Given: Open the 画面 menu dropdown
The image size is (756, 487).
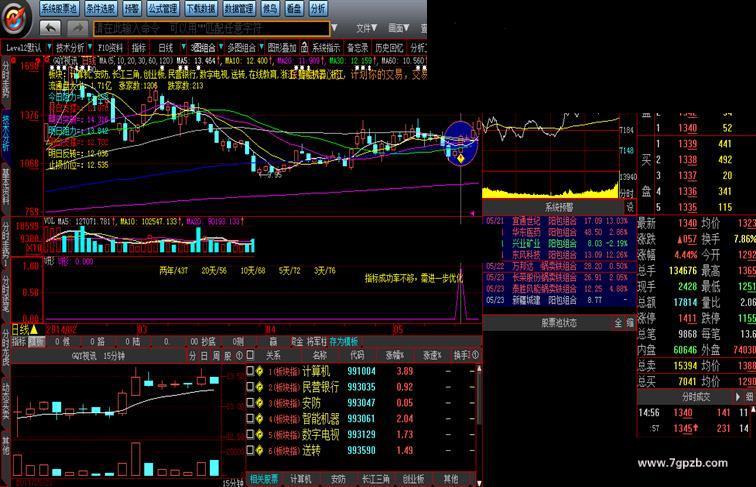Looking at the screenshot, I should 399,28.
